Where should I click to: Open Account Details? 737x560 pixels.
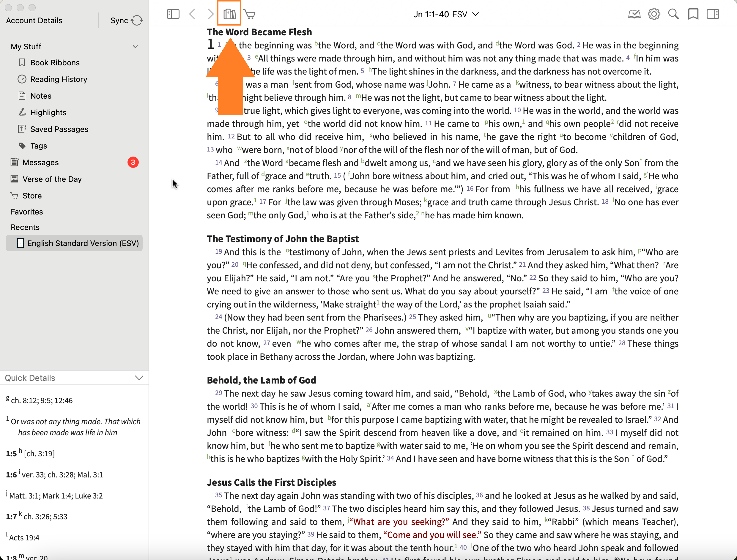coord(34,20)
